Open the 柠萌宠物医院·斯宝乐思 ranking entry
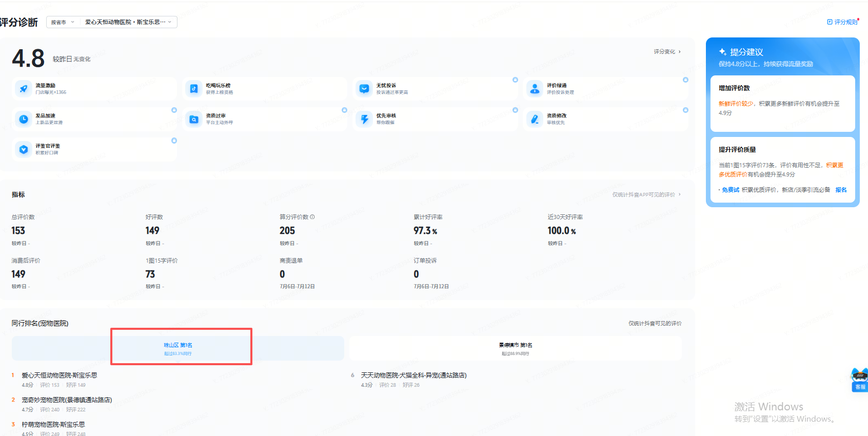The image size is (868, 436). 53,425
